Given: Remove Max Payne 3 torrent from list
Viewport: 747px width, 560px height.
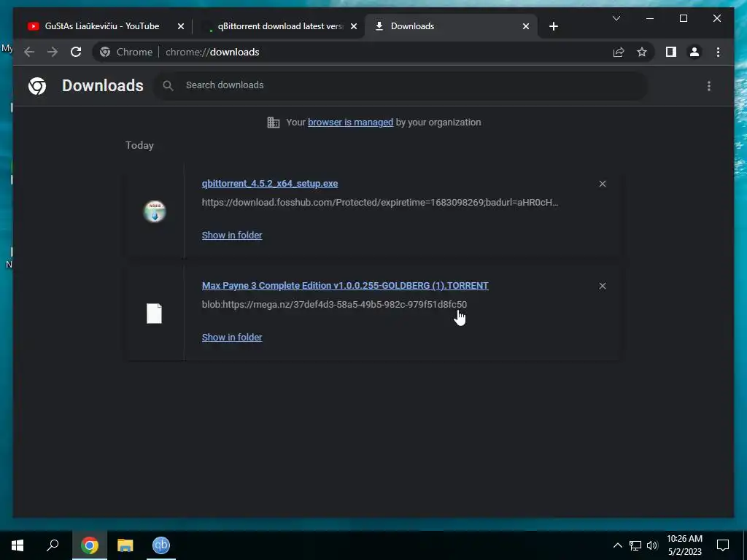Looking at the screenshot, I should click(x=603, y=286).
